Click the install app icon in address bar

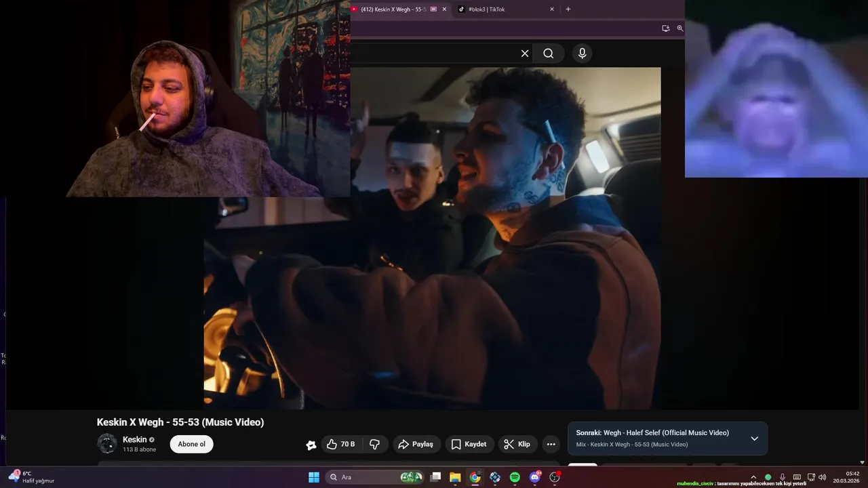pos(666,28)
